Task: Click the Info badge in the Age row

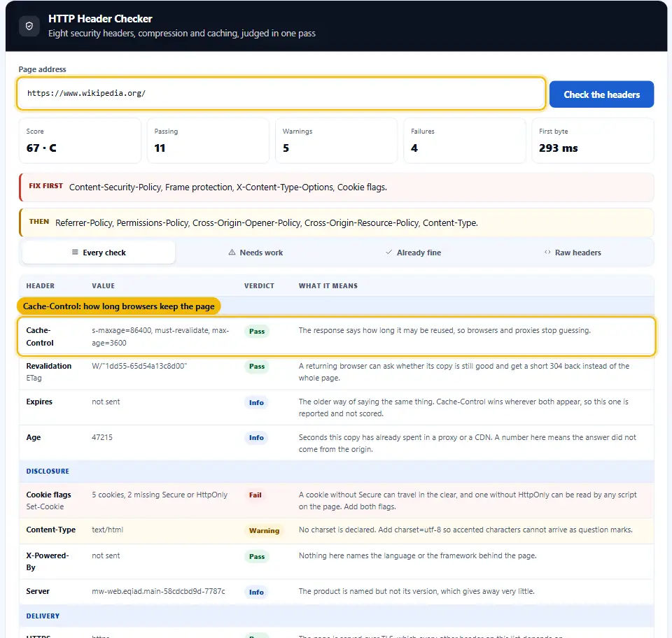Action: click(x=256, y=438)
